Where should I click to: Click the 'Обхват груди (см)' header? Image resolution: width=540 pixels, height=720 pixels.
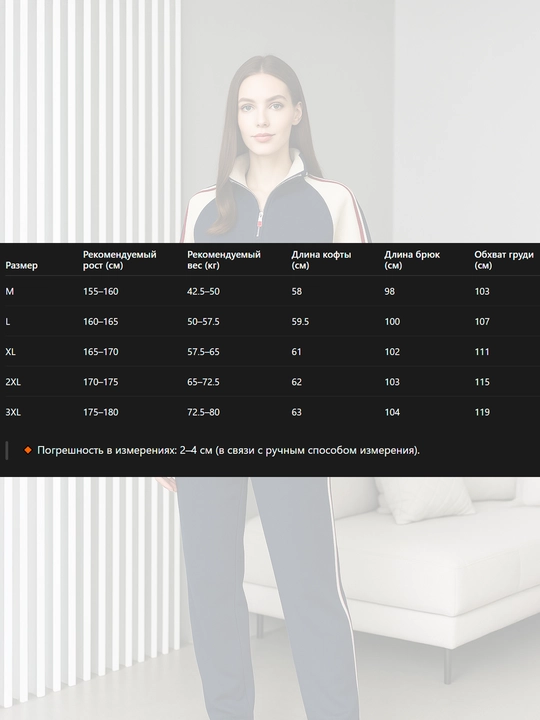pos(504,260)
